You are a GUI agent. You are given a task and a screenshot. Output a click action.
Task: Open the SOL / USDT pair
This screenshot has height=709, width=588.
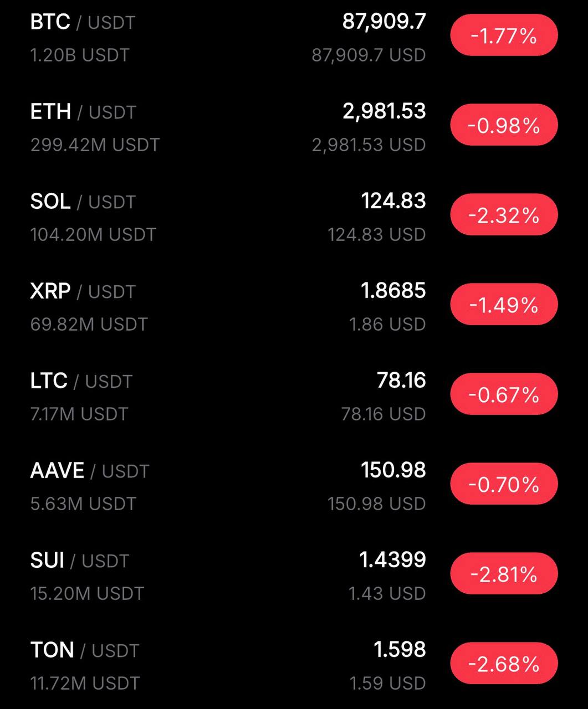click(x=83, y=202)
